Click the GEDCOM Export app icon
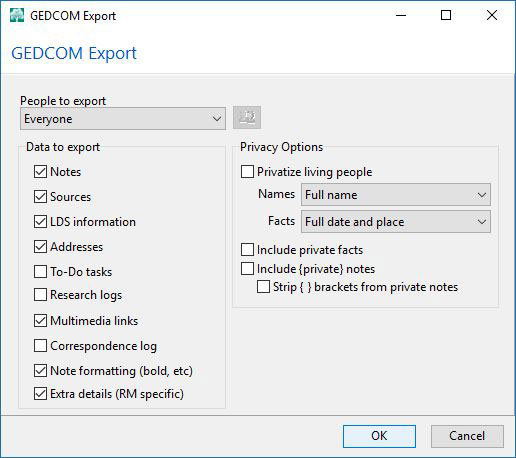The height and width of the screenshot is (458, 516). coord(17,15)
